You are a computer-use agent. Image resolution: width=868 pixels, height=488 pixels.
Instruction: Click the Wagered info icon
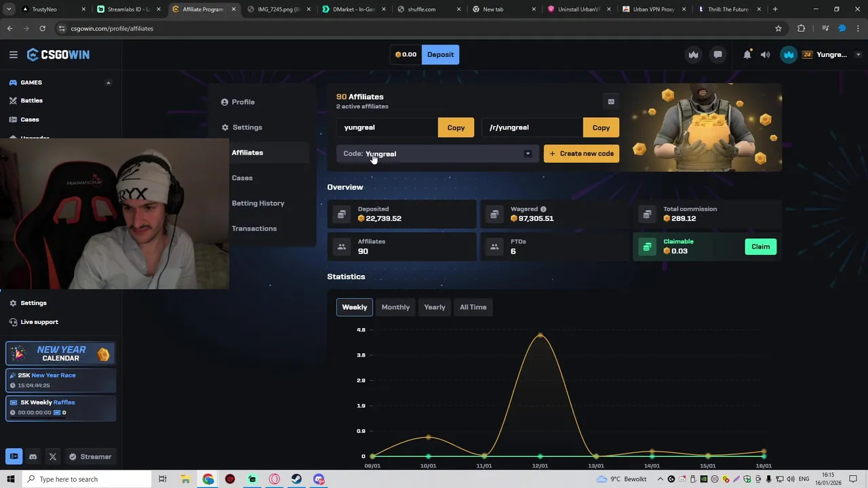pyautogui.click(x=543, y=209)
